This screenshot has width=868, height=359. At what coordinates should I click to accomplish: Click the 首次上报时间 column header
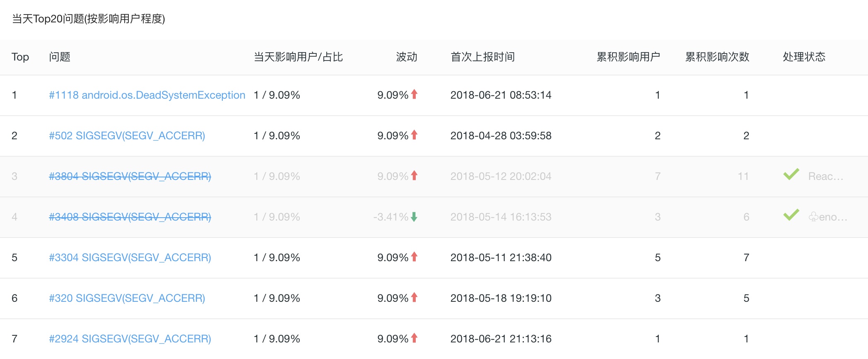coord(482,57)
